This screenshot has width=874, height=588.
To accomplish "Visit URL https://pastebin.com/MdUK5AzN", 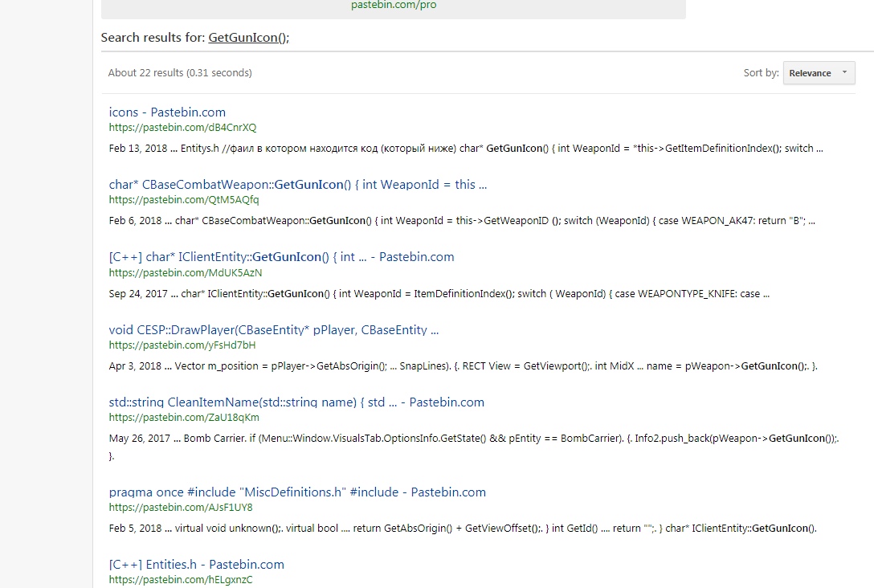I will tap(185, 272).
